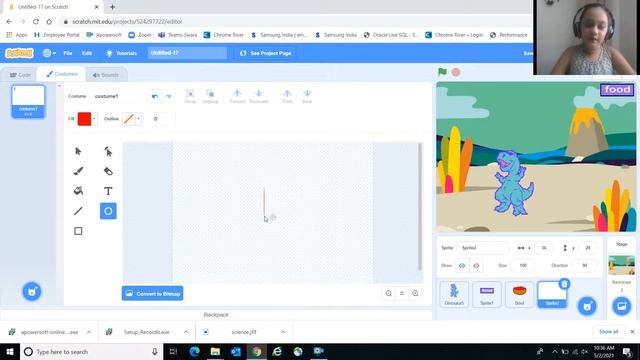Image resolution: width=640 pixels, height=360 pixels.
Task: Show the sprite with the eye icon
Action: click(462, 266)
